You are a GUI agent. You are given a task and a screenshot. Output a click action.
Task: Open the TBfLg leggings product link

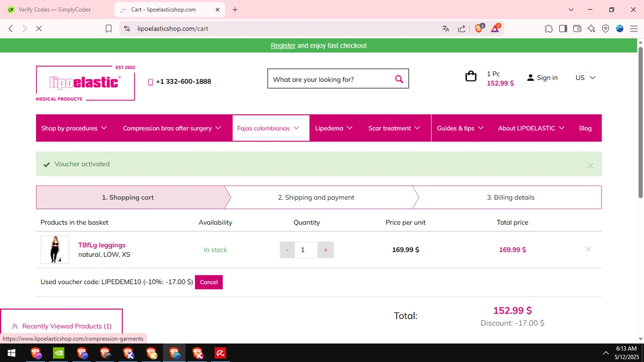pyautogui.click(x=102, y=245)
